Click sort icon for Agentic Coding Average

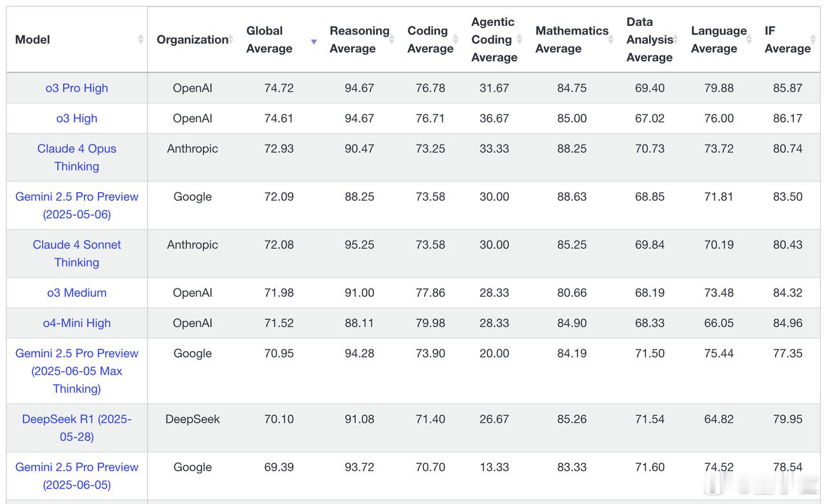point(521,39)
